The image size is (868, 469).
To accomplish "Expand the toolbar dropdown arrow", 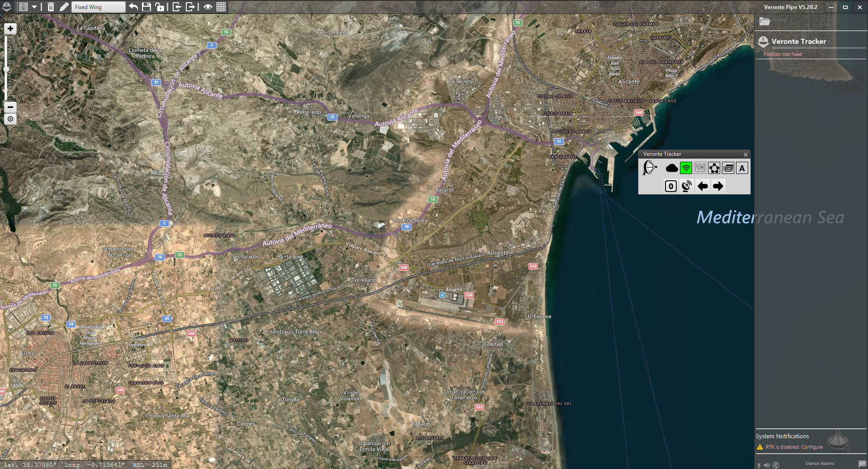I will pos(34,7).
